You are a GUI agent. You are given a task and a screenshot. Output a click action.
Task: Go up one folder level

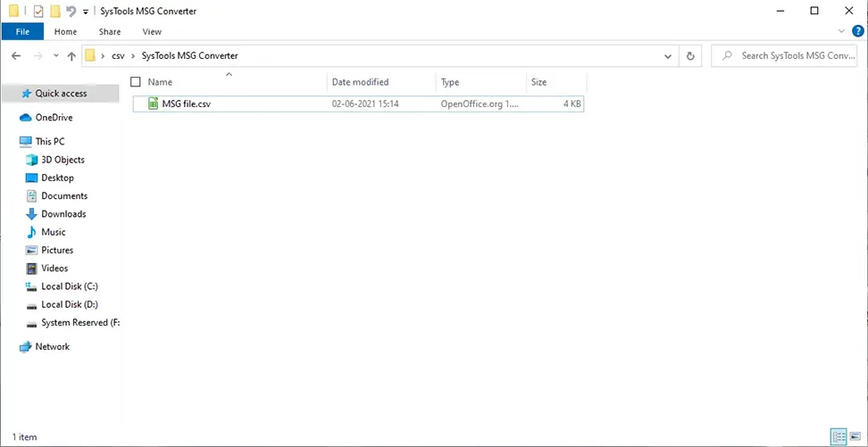pyautogui.click(x=71, y=56)
